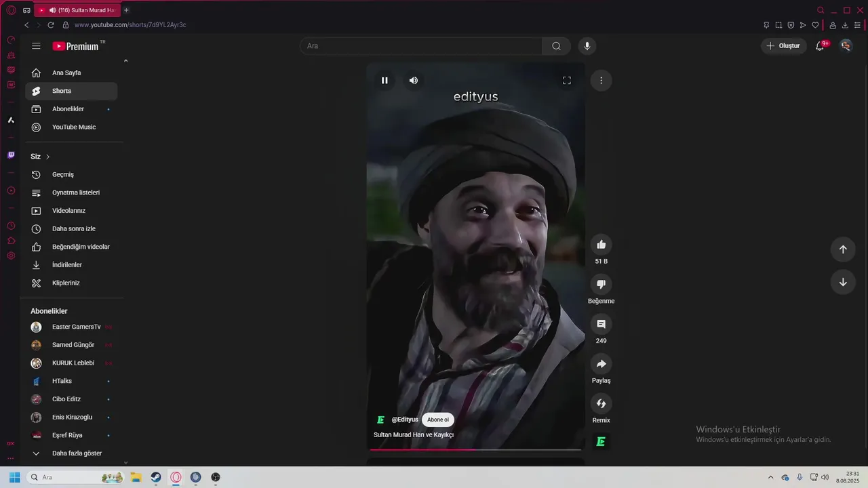The height and width of the screenshot is (488, 868).
Task: Expand the Siz section chevron
Action: [x=47, y=157]
